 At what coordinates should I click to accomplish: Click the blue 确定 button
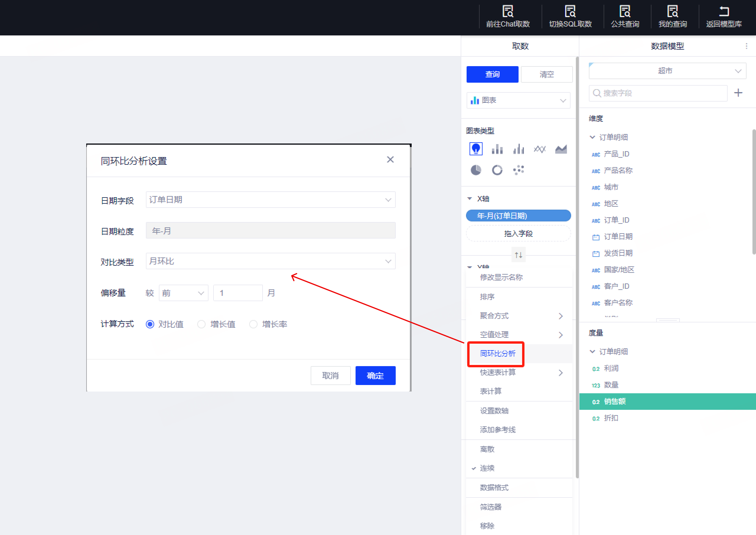[375, 376]
